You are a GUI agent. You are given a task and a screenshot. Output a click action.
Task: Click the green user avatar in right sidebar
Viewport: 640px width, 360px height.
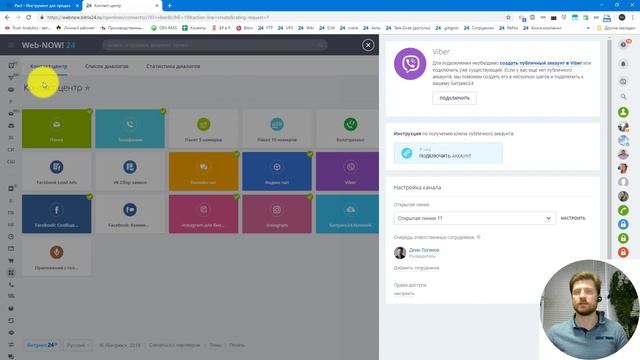[x=623, y=112]
